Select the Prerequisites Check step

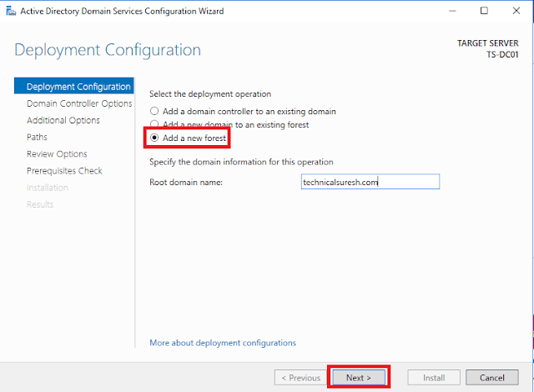coord(64,170)
